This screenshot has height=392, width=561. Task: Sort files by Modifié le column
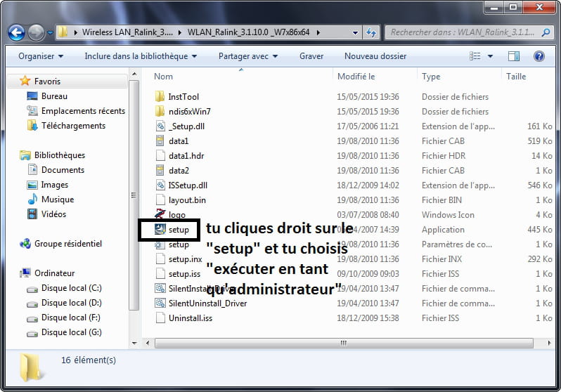(356, 77)
